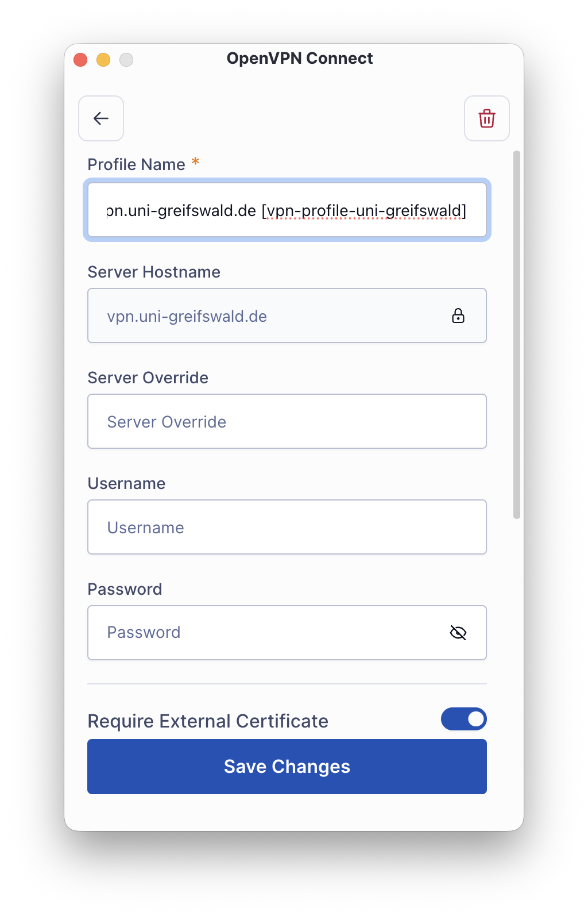Delete this profile with the trash icon
The width and height of the screenshot is (588, 916).
coord(487,118)
